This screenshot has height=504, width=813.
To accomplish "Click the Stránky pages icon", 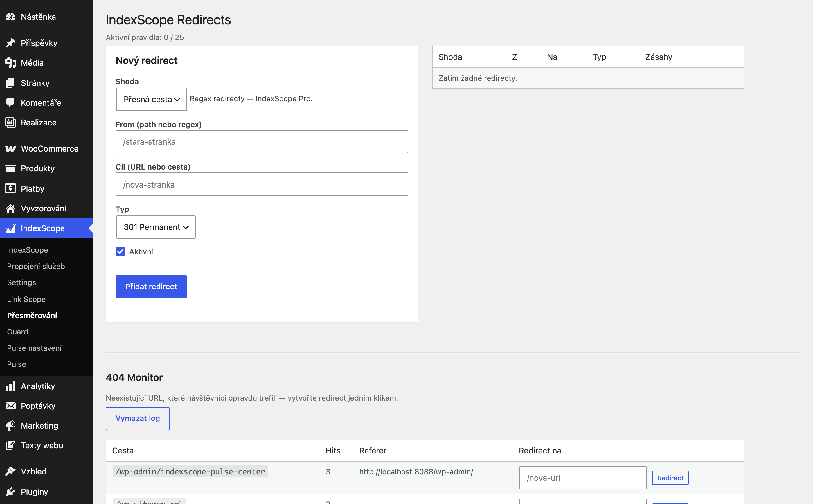I will 10,83.
